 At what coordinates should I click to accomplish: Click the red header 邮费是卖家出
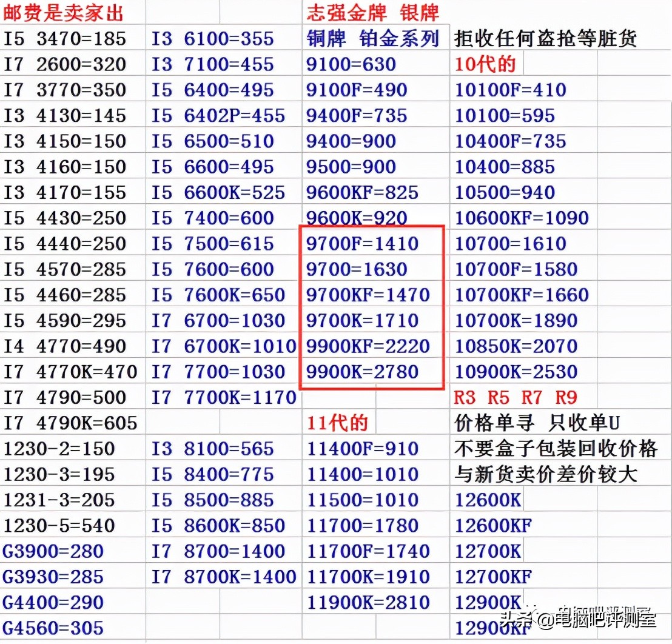pyautogui.click(x=64, y=12)
